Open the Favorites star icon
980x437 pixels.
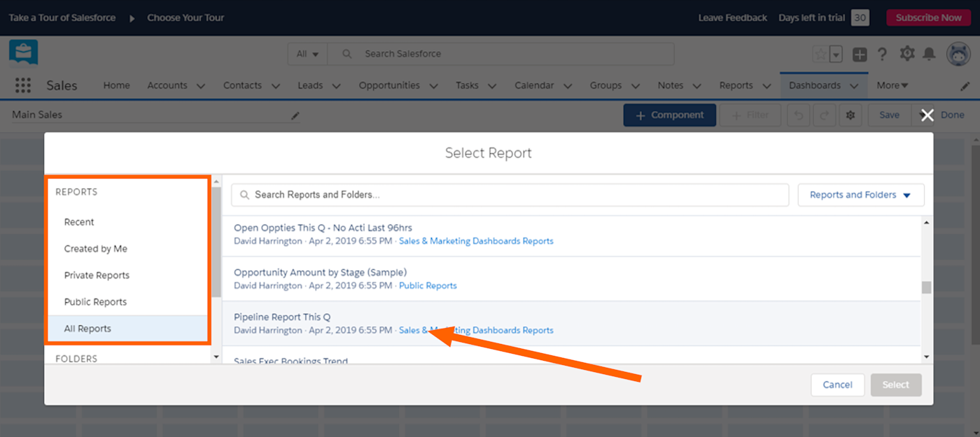pyautogui.click(x=820, y=54)
